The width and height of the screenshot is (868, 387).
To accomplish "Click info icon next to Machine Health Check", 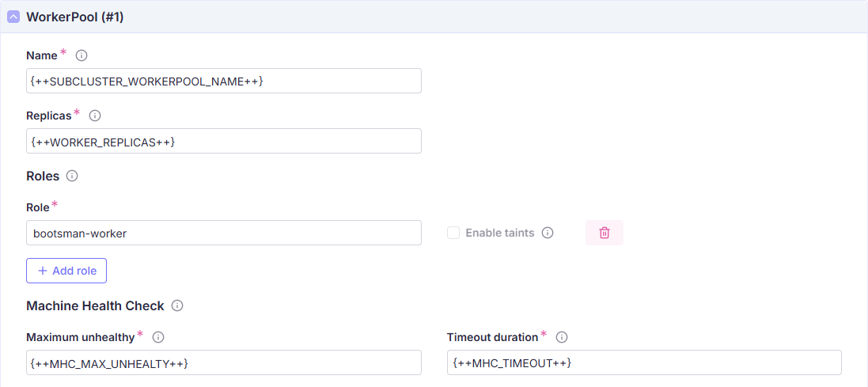I will point(177,305).
